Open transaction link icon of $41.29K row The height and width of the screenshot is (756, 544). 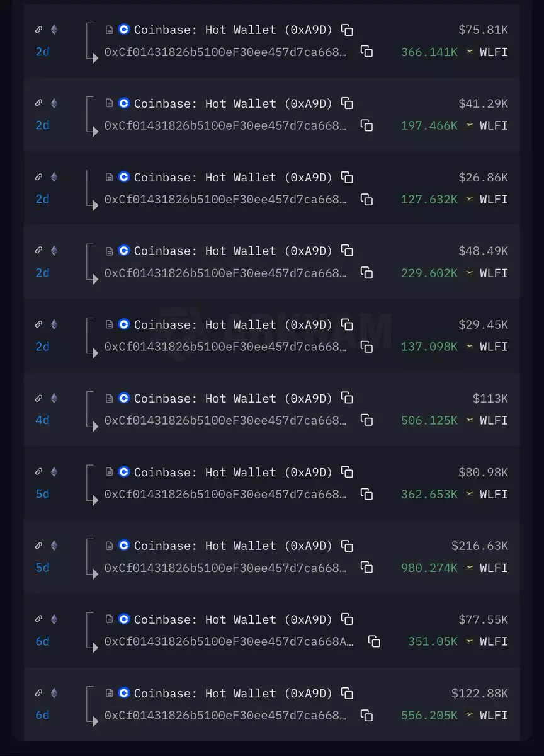tap(38, 103)
